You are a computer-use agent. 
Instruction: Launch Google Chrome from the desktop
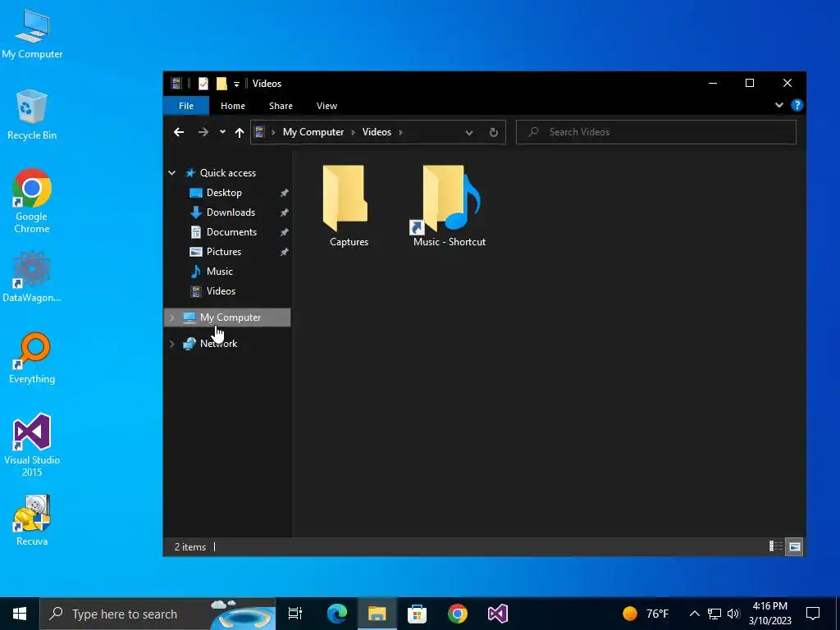(x=32, y=202)
